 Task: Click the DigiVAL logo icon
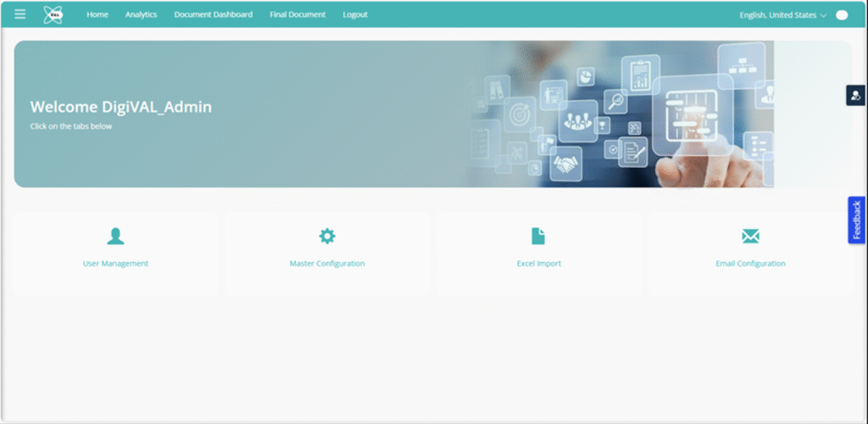[x=53, y=14]
